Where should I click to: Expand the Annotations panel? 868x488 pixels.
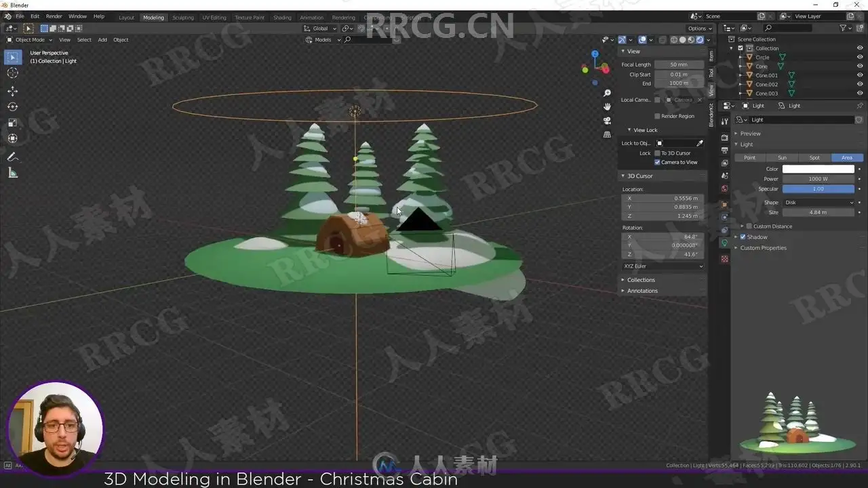click(x=642, y=291)
